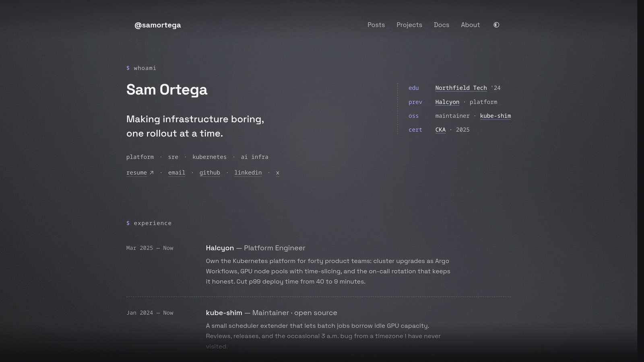The height and width of the screenshot is (362, 644).
Task: Follow the Halcyon link in sidebar
Action: (447, 102)
